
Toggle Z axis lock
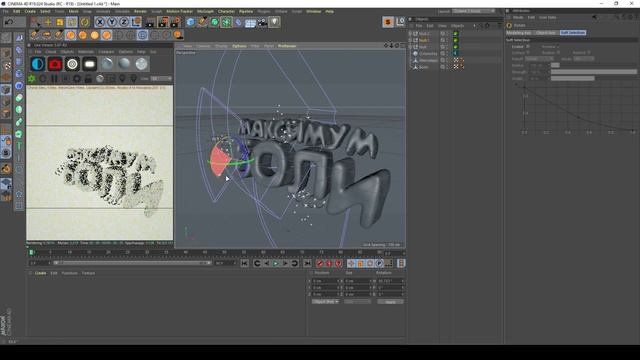pos(124,22)
